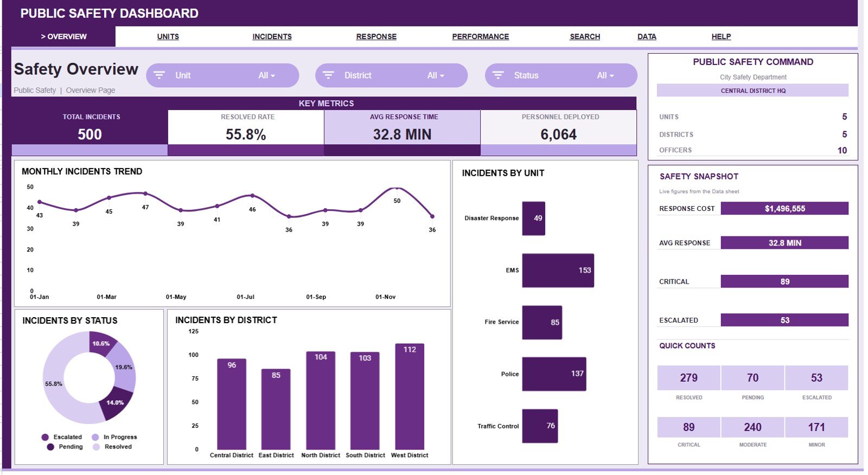The image size is (868, 475).
Task: Click the Fire Service bar showing 85
Action: [542, 322]
